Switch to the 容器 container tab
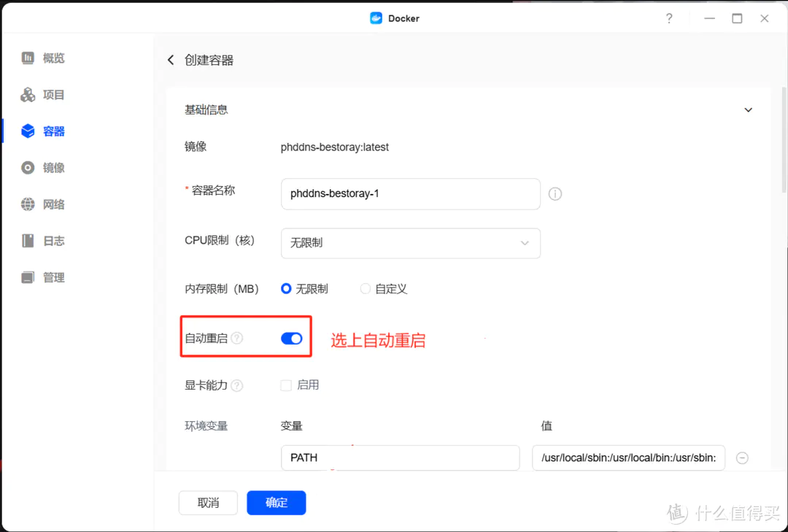The width and height of the screenshot is (788, 532). (x=44, y=131)
